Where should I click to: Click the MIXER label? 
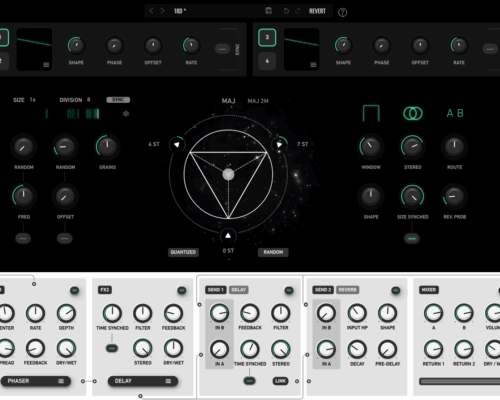(x=429, y=290)
